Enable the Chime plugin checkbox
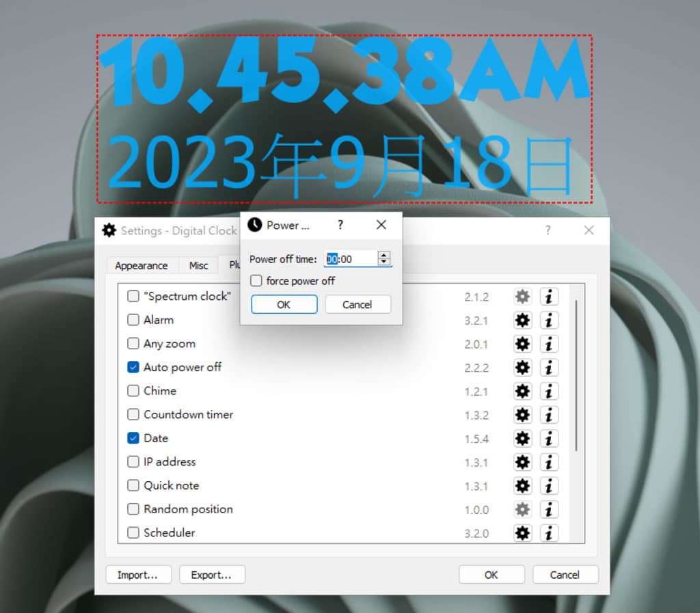 coord(133,391)
